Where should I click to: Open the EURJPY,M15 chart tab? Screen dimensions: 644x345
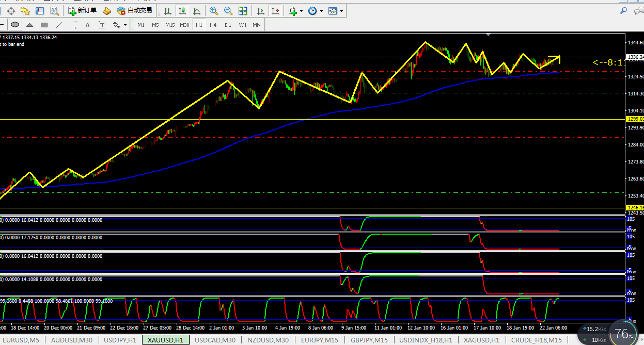(x=320, y=340)
